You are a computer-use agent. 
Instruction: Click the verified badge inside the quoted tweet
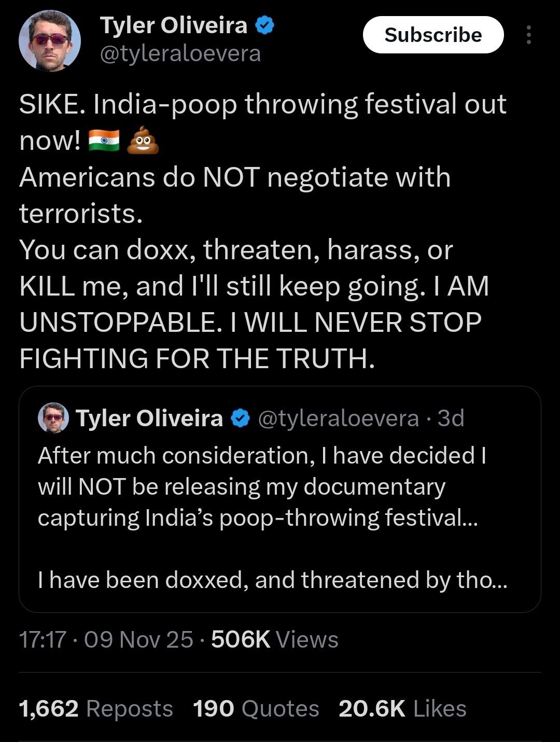(x=240, y=418)
